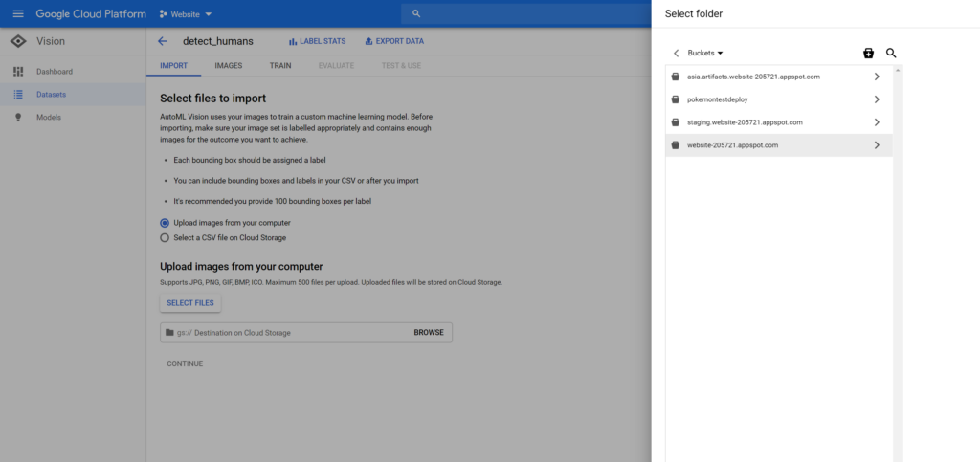Click the Datasets list icon
This screenshot has height=462, width=980.
point(18,95)
